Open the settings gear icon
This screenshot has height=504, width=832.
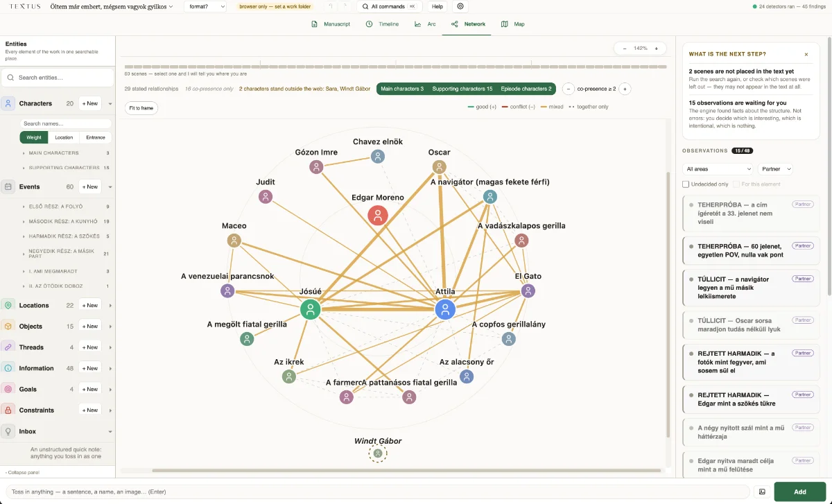coord(460,6)
